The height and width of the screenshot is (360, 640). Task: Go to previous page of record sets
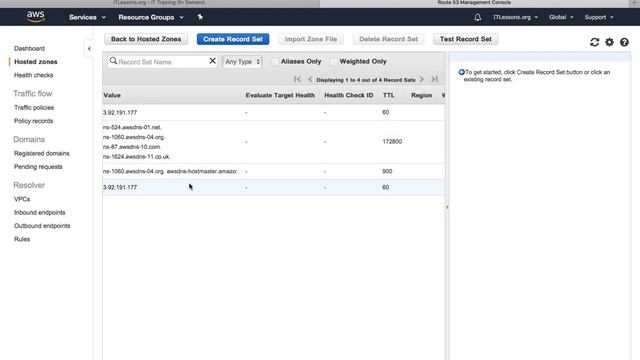(x=310, y=79)
